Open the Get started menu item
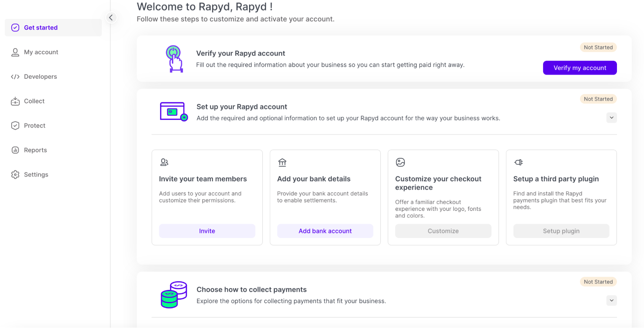The height and width of the screenshot is (328, 644). click(x=41, y=28)
